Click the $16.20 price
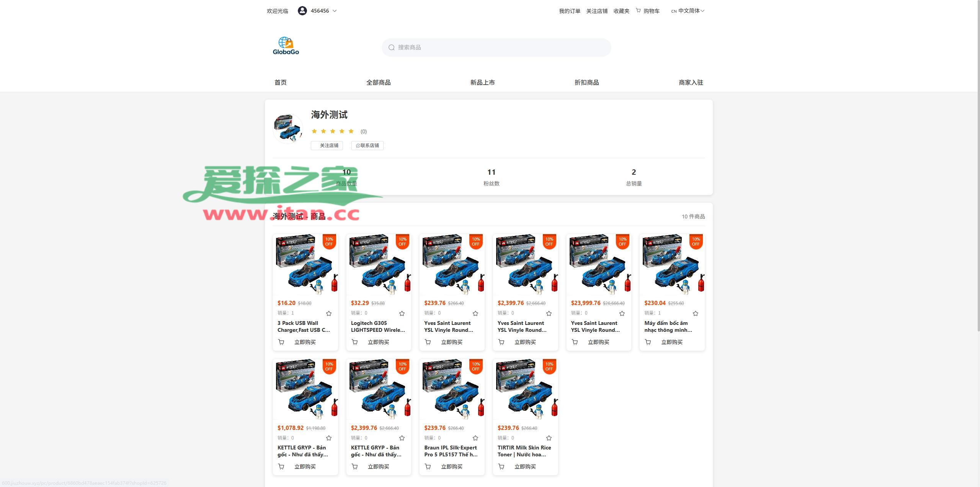This screenshot has width=980, height=487. point(286,303)
